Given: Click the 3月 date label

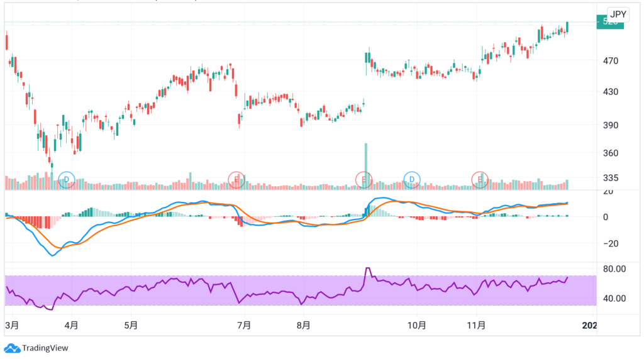Looking at the screenshot, I should coord(12,326).
